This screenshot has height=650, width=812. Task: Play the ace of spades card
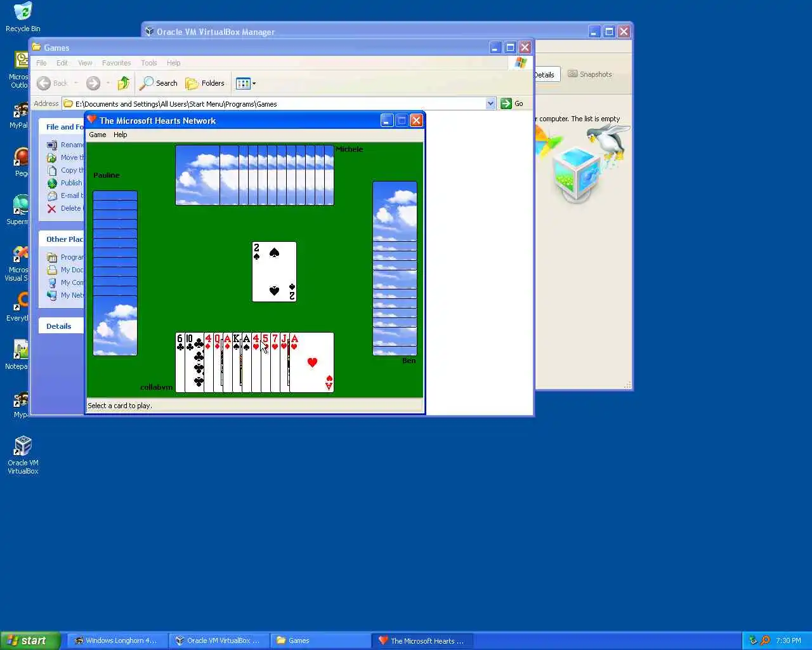tap(246, 362)
